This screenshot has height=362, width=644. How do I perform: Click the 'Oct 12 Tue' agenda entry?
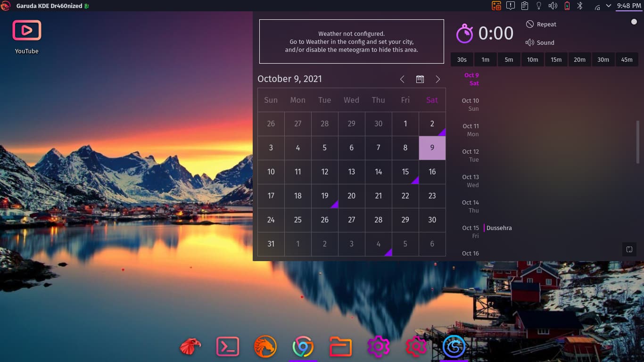coord(471,156)
